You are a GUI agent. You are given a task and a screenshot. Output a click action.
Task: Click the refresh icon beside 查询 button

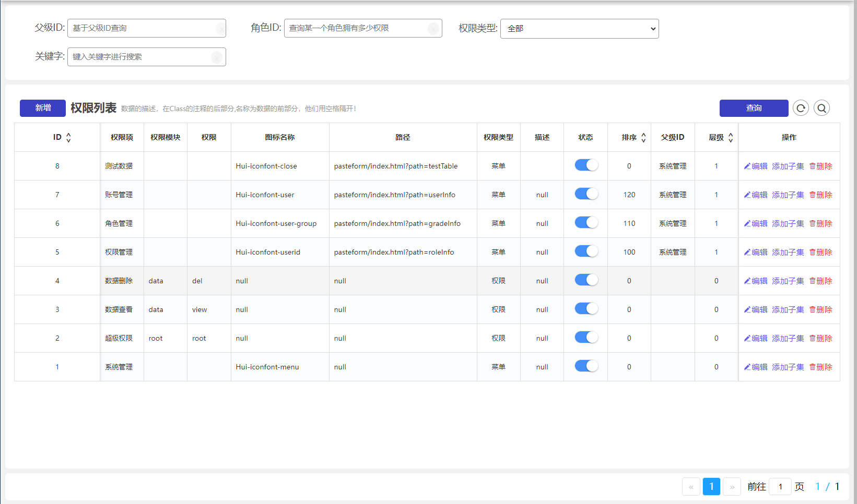click(801, 108)
